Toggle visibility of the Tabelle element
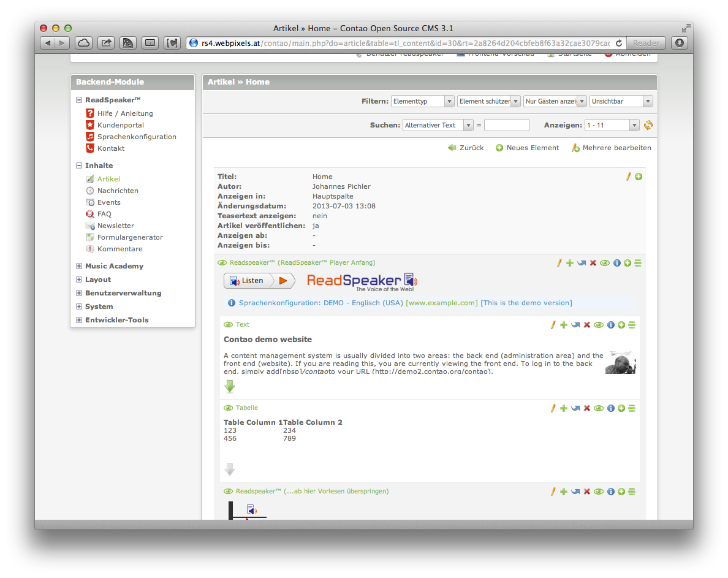The image size is (728, 578). pyautogui.click(x=599, y=409)
